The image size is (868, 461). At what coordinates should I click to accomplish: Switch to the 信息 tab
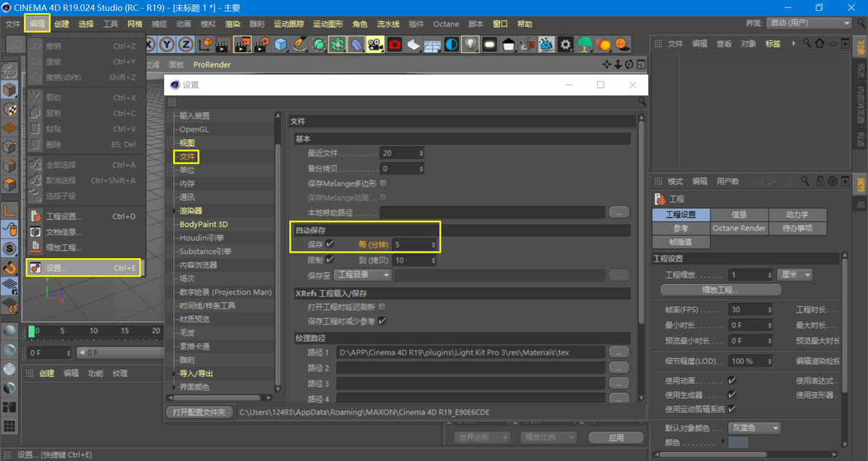pos(739,214)
